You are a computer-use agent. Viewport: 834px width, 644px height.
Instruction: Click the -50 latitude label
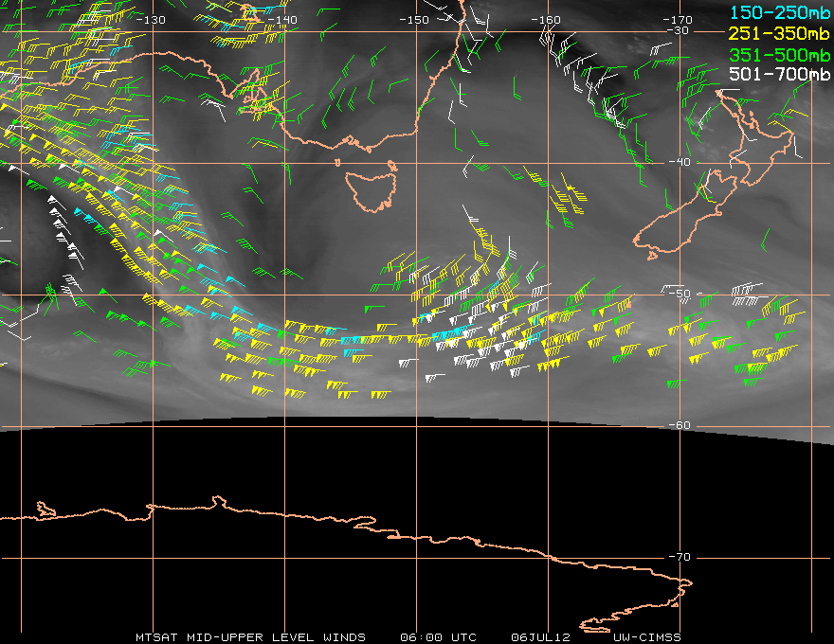pos(680,294)
